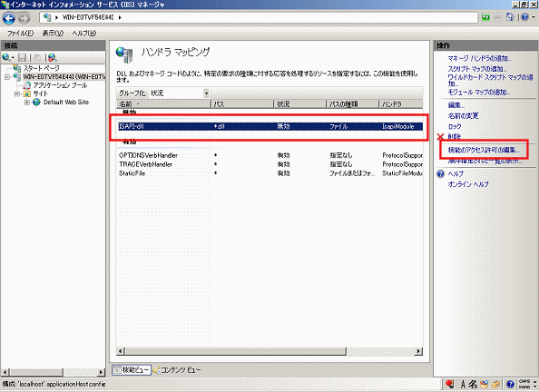Click the 削除 action link
Viewport: 539px width, 392px height.
[454, 137]
